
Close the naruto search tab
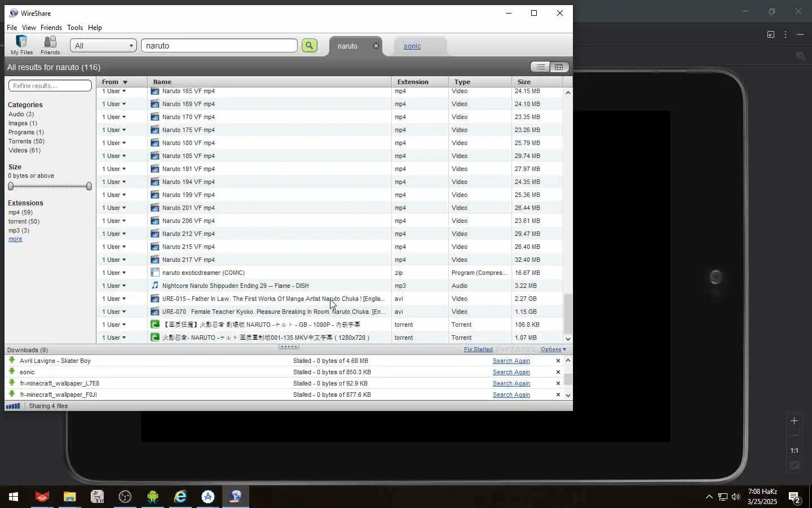point(376,46)
